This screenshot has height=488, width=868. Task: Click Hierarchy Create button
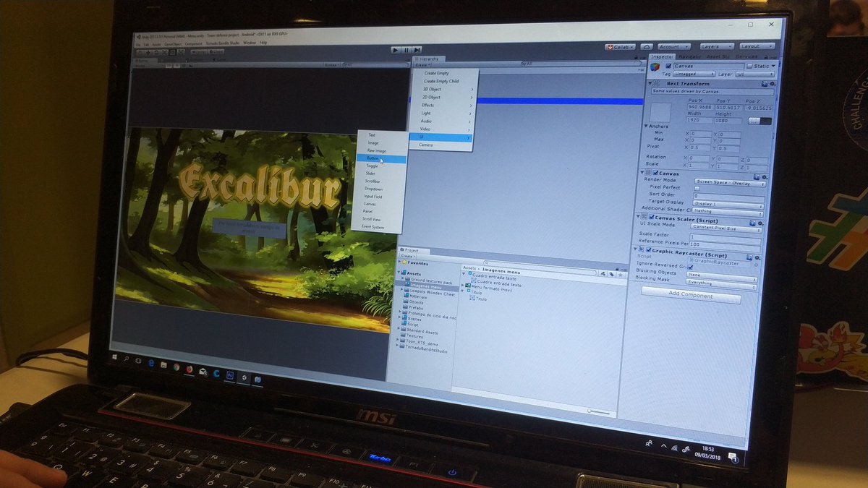pos(422,65)
